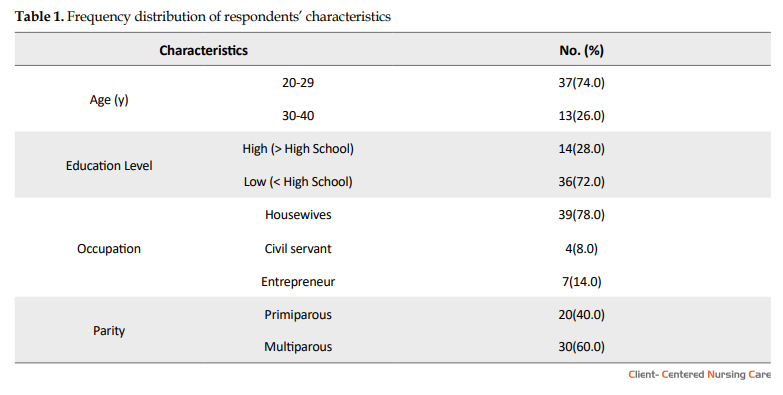Click the Primiparous cell
The image size is (783, 395).
[298, 315]
